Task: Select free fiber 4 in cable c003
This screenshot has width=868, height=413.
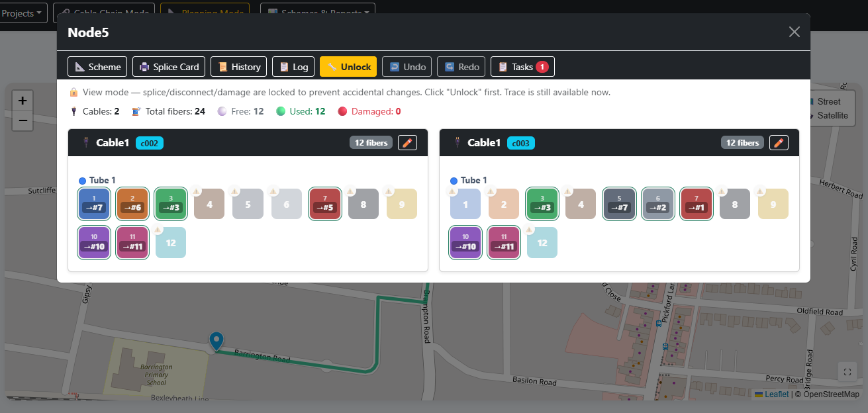Action: [x=581, y=204]
